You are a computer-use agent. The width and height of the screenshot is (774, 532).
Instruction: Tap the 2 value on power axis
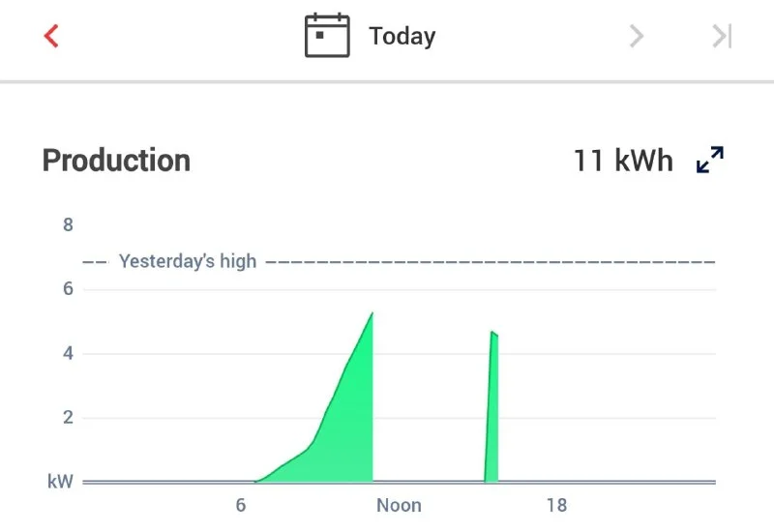(x=68, y=418)
